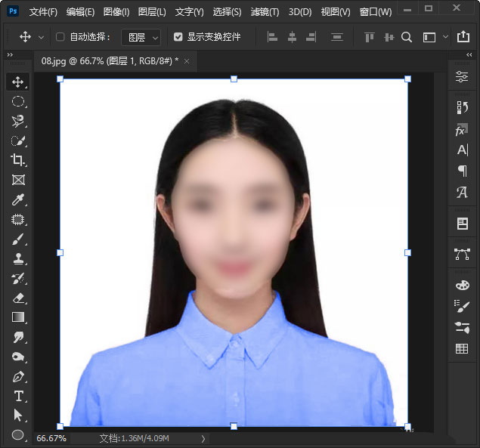Open the 文件(F) menu
480x448 pixels.
43,11
